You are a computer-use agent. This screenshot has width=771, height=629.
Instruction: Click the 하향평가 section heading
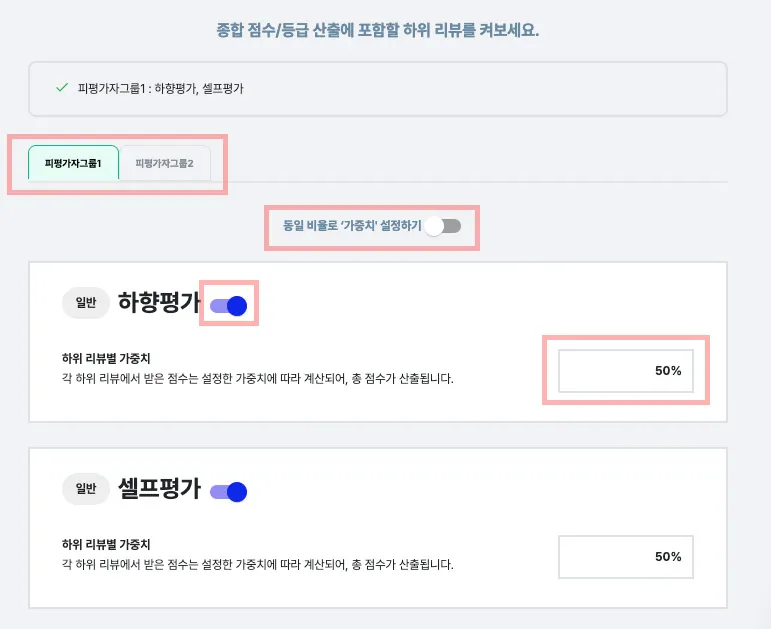point(159,303)
